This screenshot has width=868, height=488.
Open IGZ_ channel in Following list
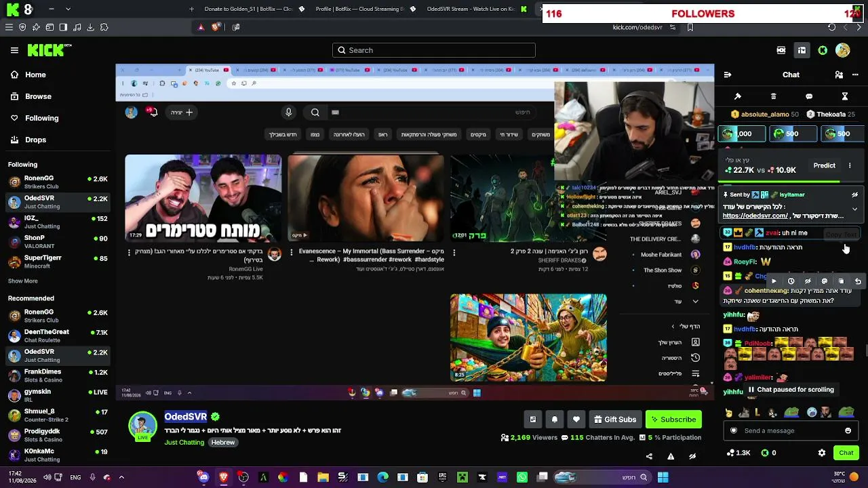[x=58, y=222]
